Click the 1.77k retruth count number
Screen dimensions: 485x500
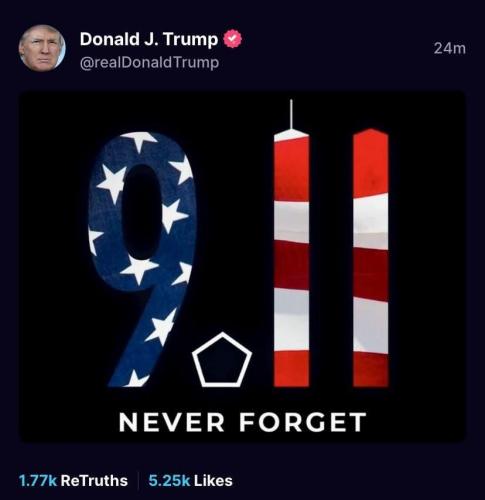(38, 481)
